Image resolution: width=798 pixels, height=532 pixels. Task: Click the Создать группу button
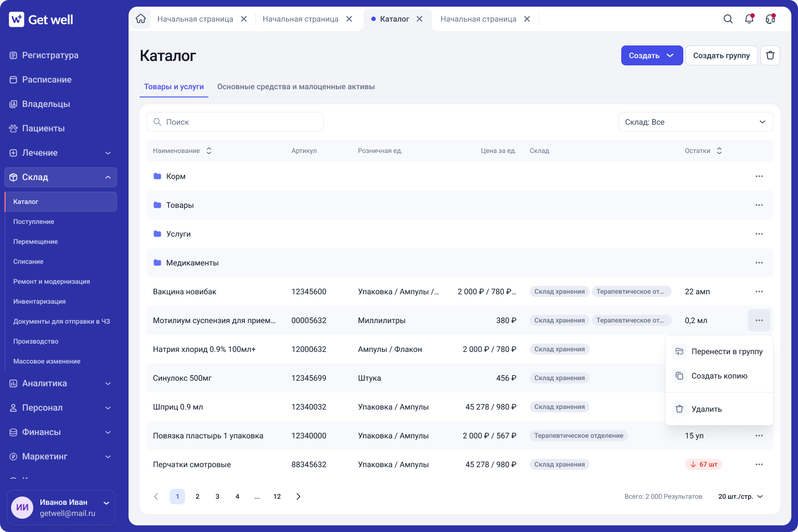coord(722,55)
